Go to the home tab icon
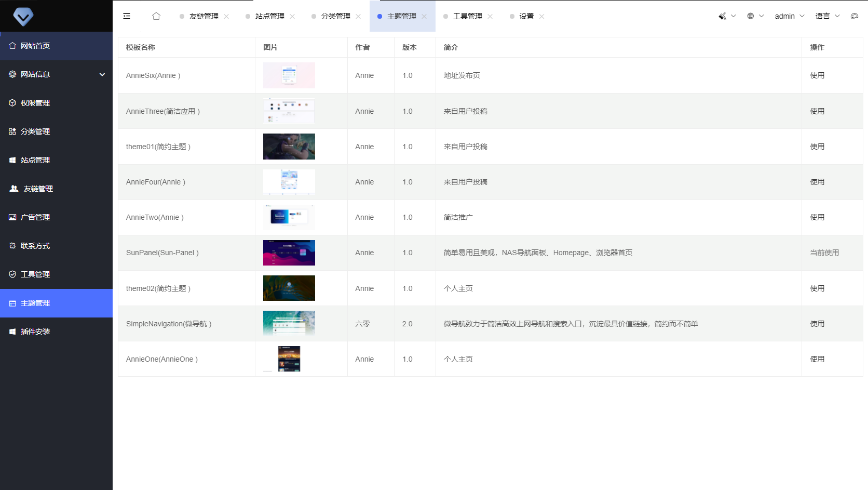 click(x=156, y=16)
